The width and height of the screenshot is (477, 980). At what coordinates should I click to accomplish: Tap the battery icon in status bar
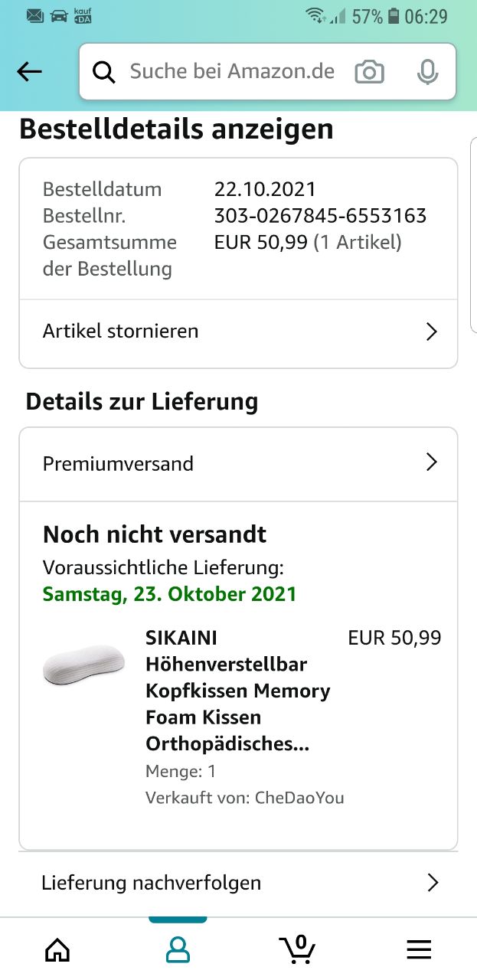tap(394, 16)
